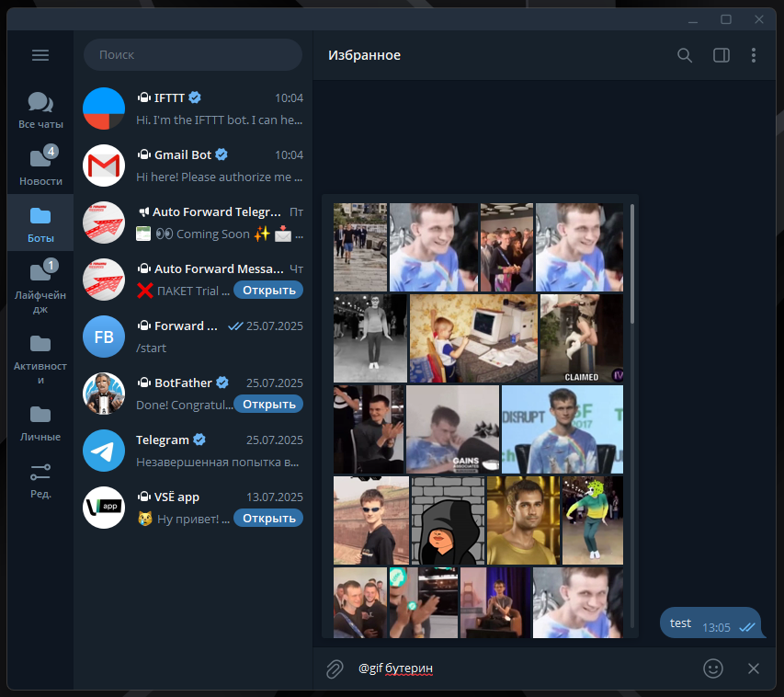Image resolution: width=784 pixels, height=697 pixels.
Task: Click the paperclip attach file icon
Action: pyautogui.click(x=335, y=668)
